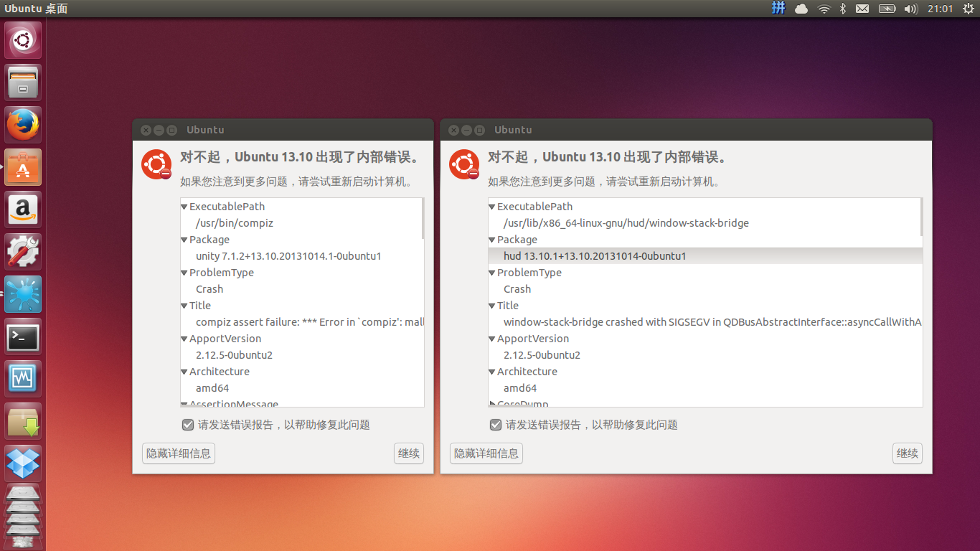Click the Ubuntu 桌面 panel title
Image resolution: width=980 pixels, height=551 pixels.
click(x=37, y=9)
